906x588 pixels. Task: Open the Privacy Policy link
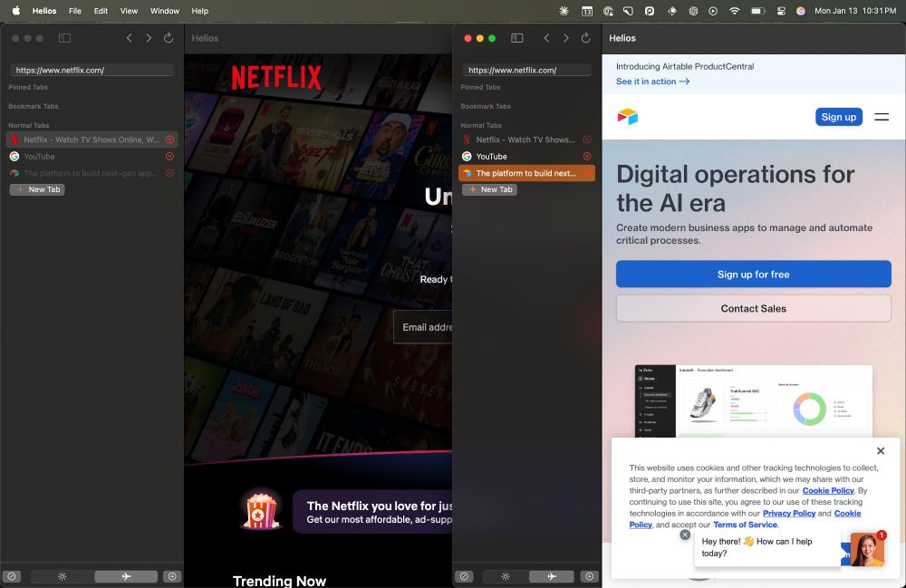click(789, 514)
